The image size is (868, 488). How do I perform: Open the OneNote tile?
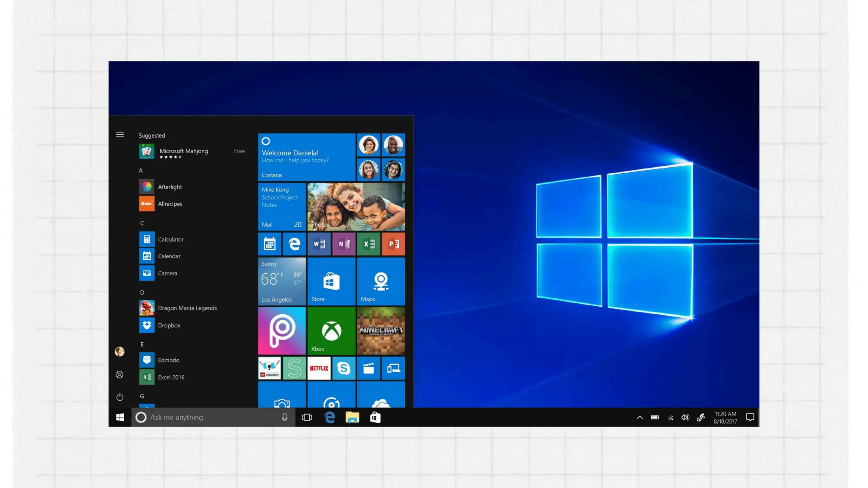click(344, 244)
